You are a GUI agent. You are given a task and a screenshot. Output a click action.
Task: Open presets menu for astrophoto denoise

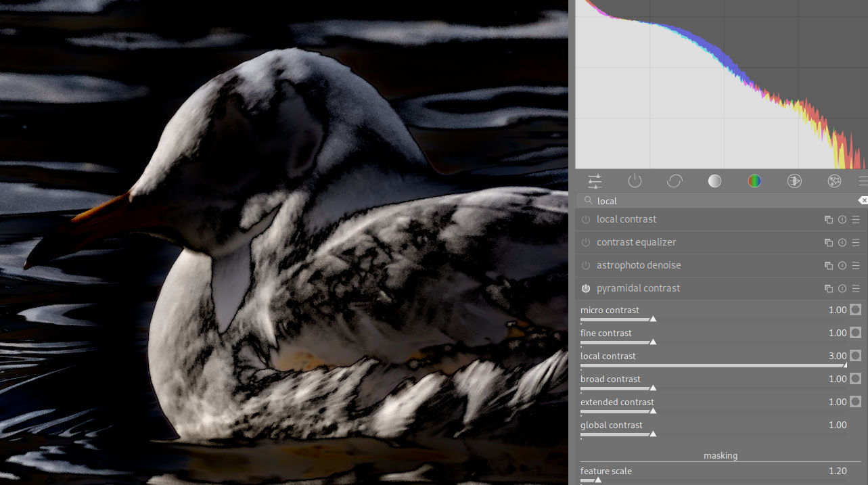point(856,266)
